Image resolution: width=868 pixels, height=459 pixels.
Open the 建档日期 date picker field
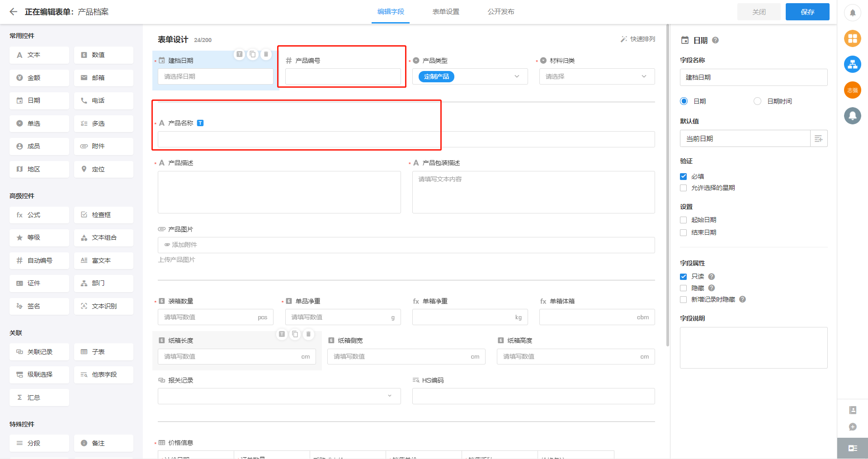[x=216, y=77]
